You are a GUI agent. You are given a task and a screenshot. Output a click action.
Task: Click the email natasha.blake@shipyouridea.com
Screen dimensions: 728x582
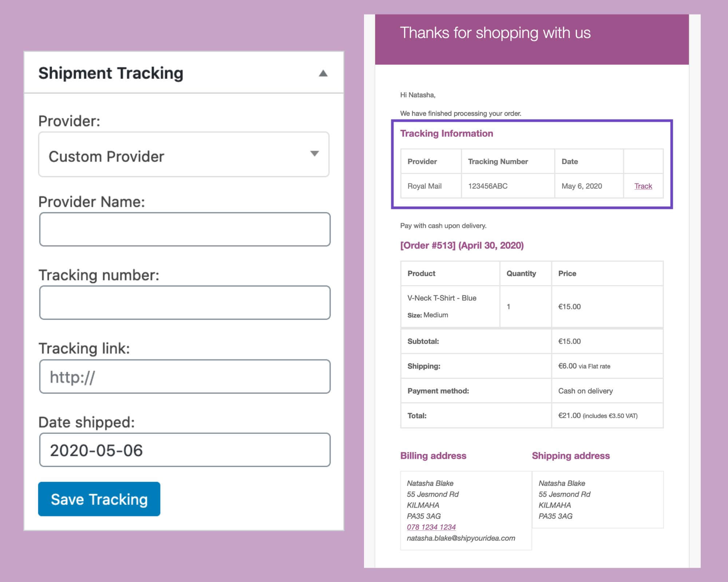pyautogui.click(x=461, y=538)
